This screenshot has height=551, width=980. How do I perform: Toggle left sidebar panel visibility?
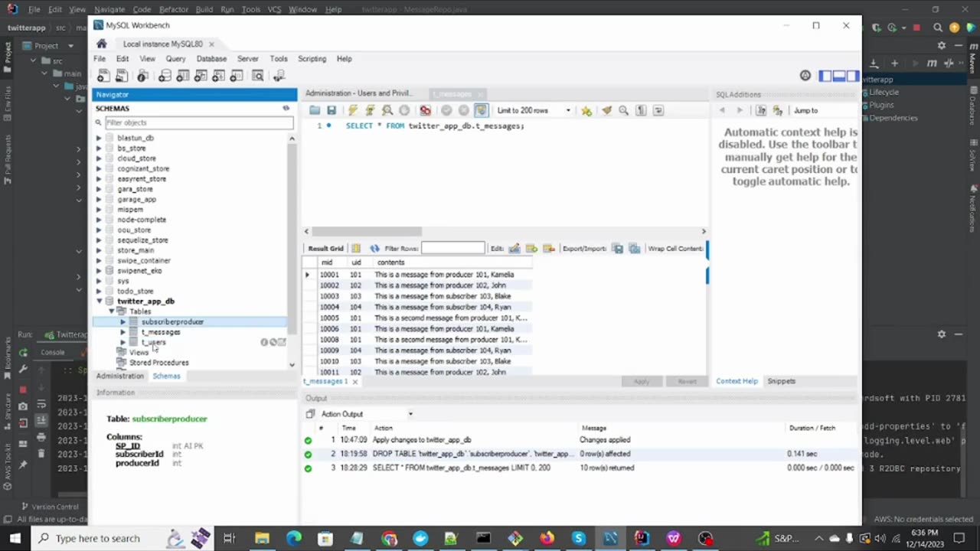tap(825, 76)
